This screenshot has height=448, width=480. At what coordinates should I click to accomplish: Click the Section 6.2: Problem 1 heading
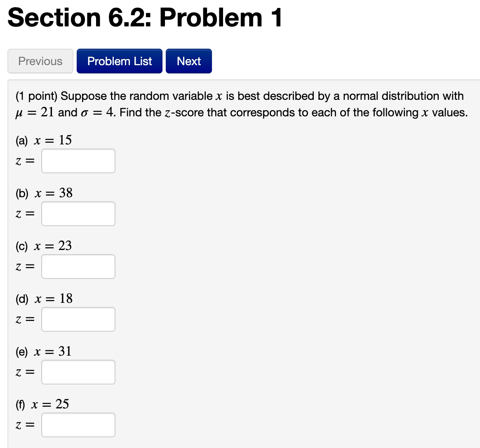(x=144, y=17)
